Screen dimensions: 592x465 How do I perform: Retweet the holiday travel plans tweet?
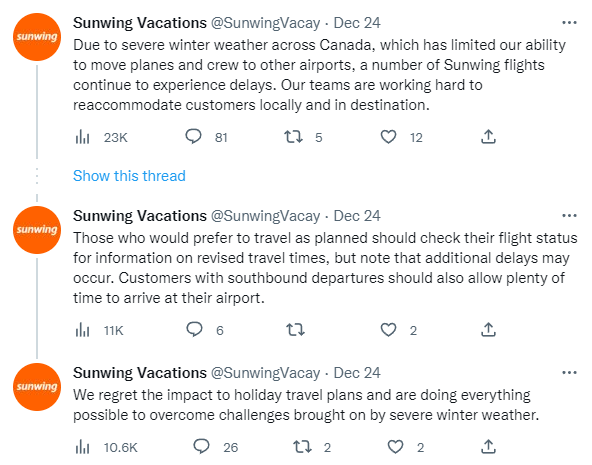[x=302, y=447]
